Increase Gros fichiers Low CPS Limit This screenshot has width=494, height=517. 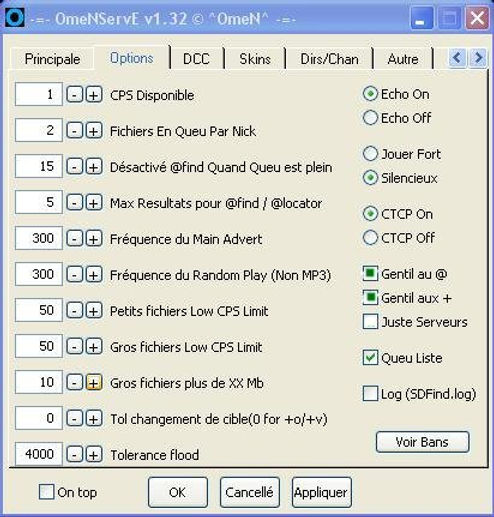(x=94, y=347)
